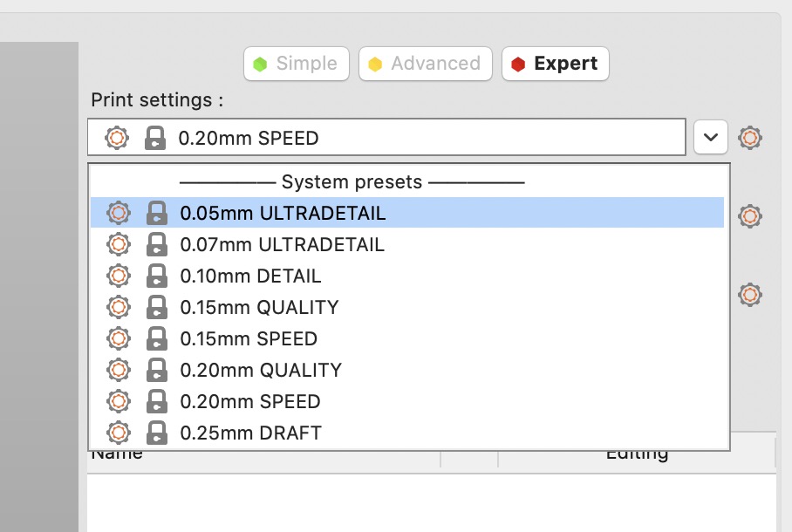Click the third gear icon on right edge
The height and width of the screenshot is (532, 792).
tap(750, 295)
